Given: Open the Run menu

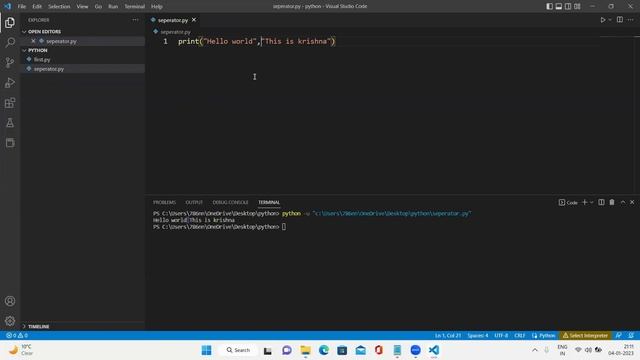Looking at the screenshot, I should [113, 6].
